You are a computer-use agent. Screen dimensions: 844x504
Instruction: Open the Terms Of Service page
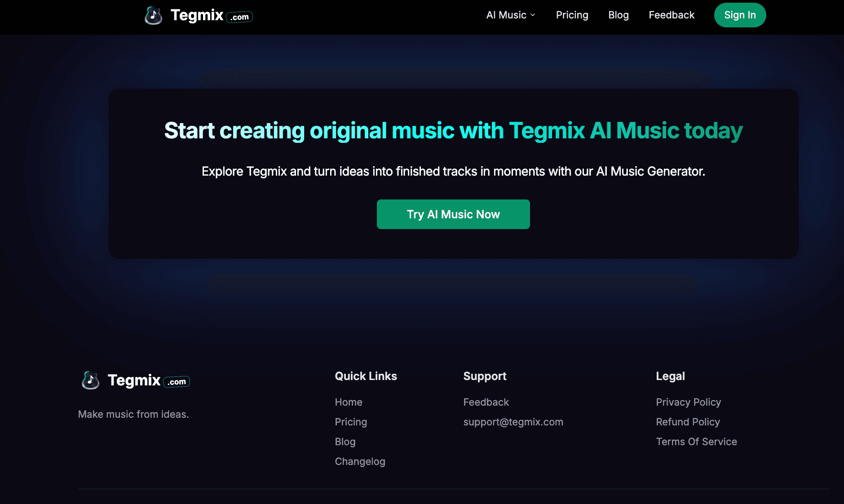point(696,442)
